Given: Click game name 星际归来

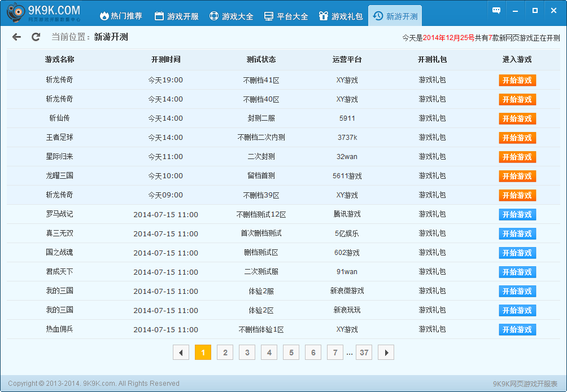Looking at the screenshot, I should point(60,156).
